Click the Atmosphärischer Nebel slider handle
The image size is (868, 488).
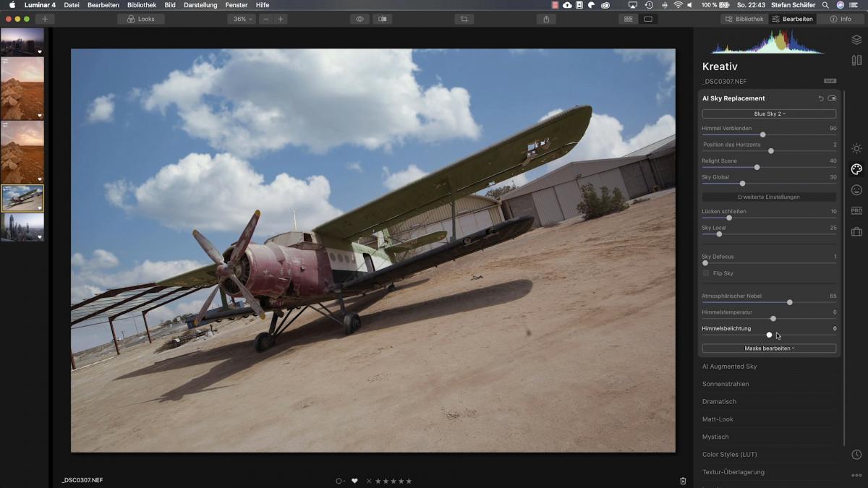(789, 302)
